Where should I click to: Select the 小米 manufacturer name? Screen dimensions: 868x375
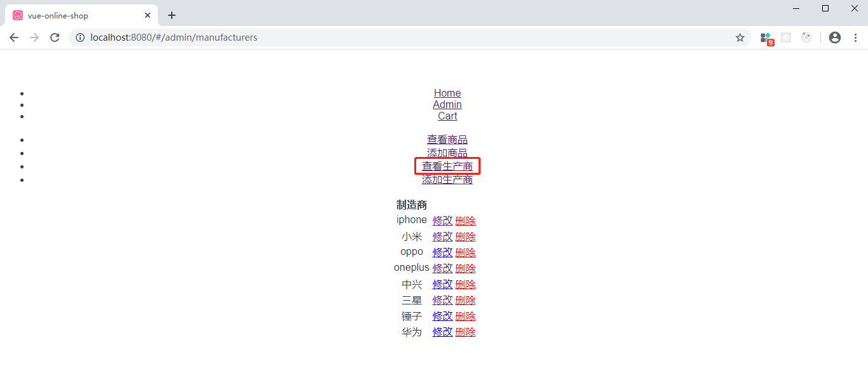412,236
